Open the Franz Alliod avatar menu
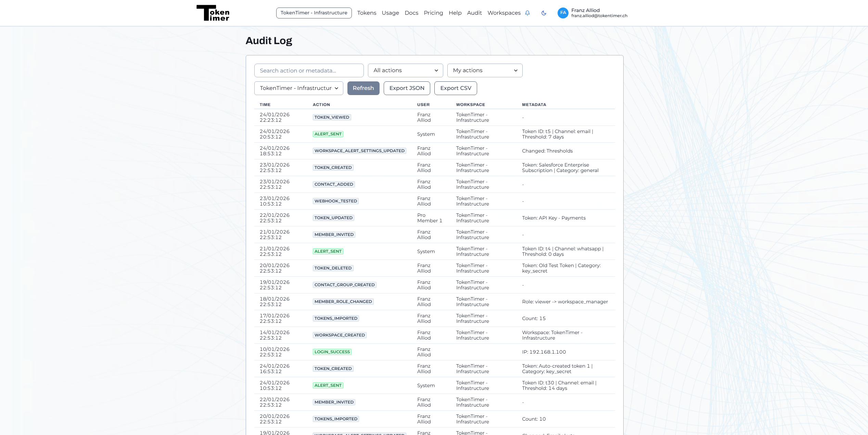Image resolution: width=868 pixels, height=435 pixels. [563, 13]
